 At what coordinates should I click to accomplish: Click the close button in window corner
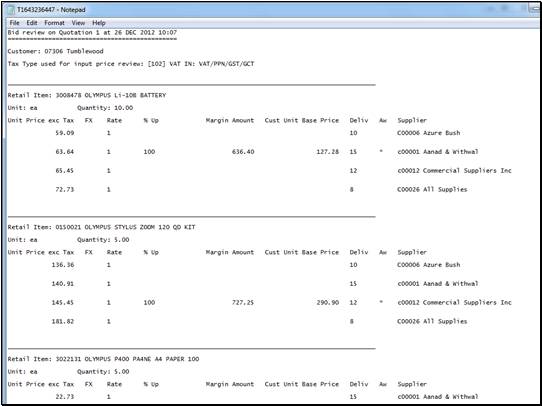[535, 9]
